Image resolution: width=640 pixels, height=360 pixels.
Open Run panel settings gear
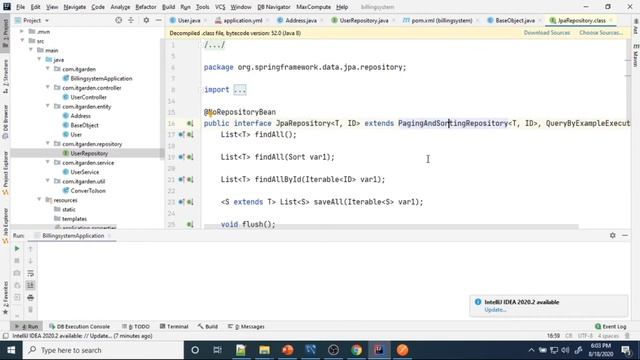coord(613,236)
